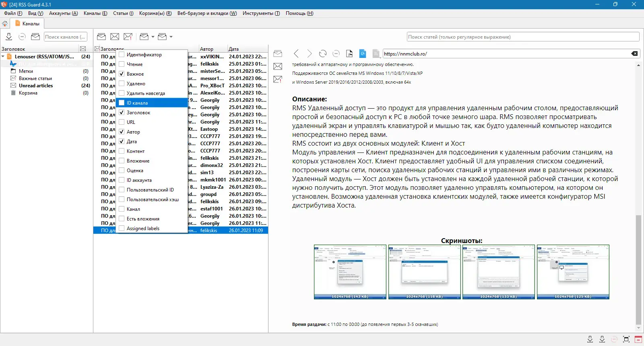Collapse the Lenouser account tree node
The height and width of the screenshot is (346, 644).
[3, 57]
